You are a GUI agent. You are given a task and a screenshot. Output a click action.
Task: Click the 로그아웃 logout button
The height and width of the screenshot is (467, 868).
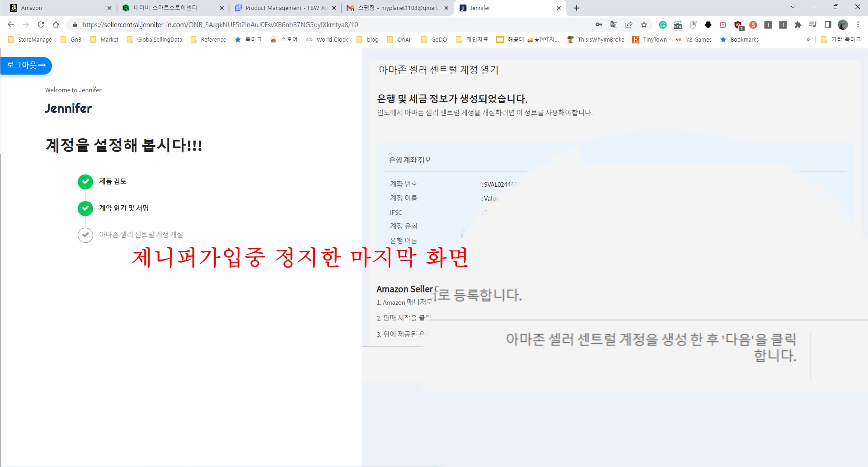pos(26,66)
